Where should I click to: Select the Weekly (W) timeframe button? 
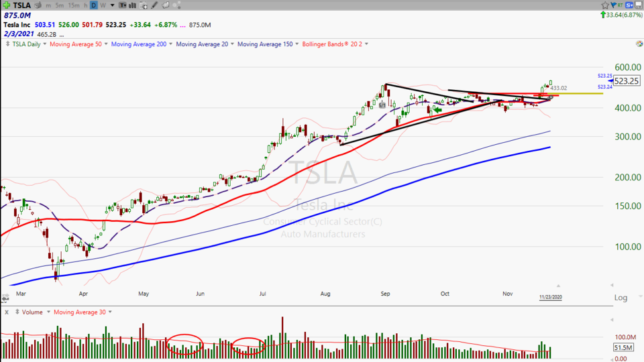tap(103, 5)
